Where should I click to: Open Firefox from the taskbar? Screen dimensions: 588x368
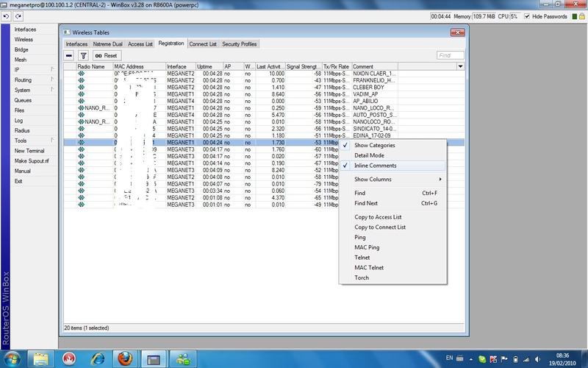pyautogui.click(x=126, y=358)
